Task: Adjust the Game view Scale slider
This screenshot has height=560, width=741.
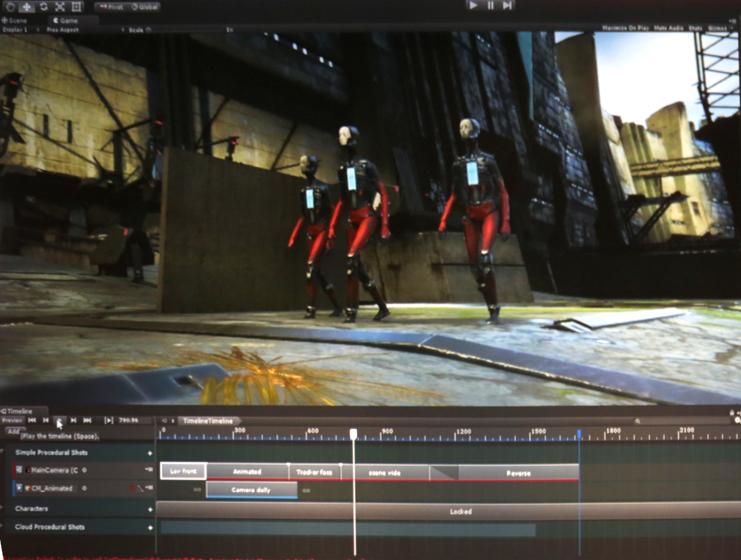Action: (x=185, y=29)
